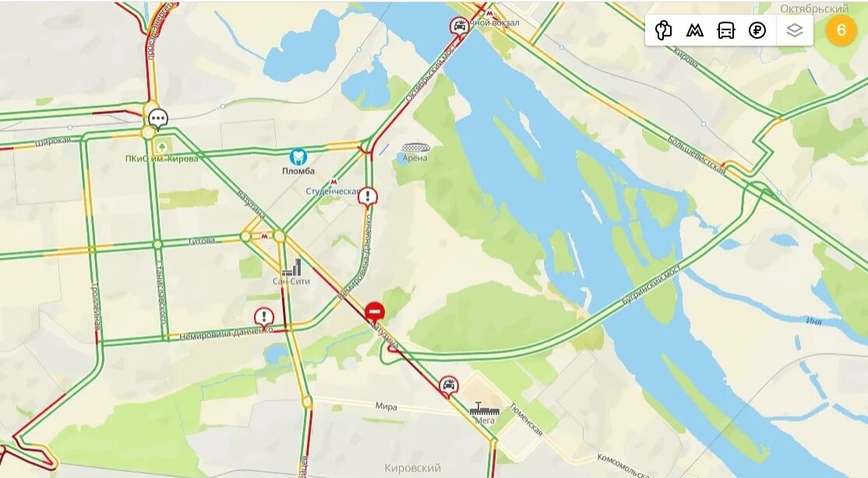Click the Кировский district label
This screenshot has width=868, height=478.
click(x=412, y=468)
